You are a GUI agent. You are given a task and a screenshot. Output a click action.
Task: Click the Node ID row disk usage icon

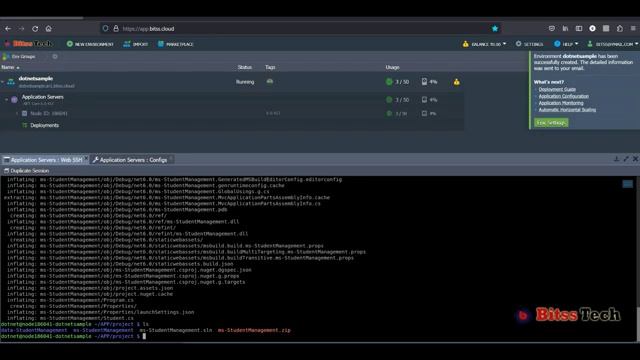tap(424, 113)
